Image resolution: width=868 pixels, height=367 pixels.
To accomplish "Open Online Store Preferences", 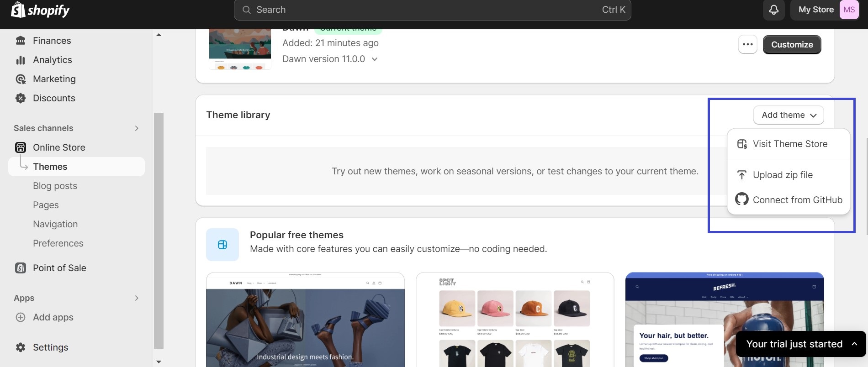I will (x=58, y=243).
